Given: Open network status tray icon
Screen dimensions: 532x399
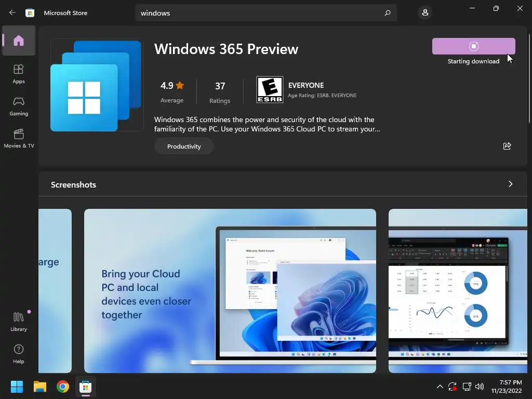Looking at the screenshot, I should click(467, 387).
